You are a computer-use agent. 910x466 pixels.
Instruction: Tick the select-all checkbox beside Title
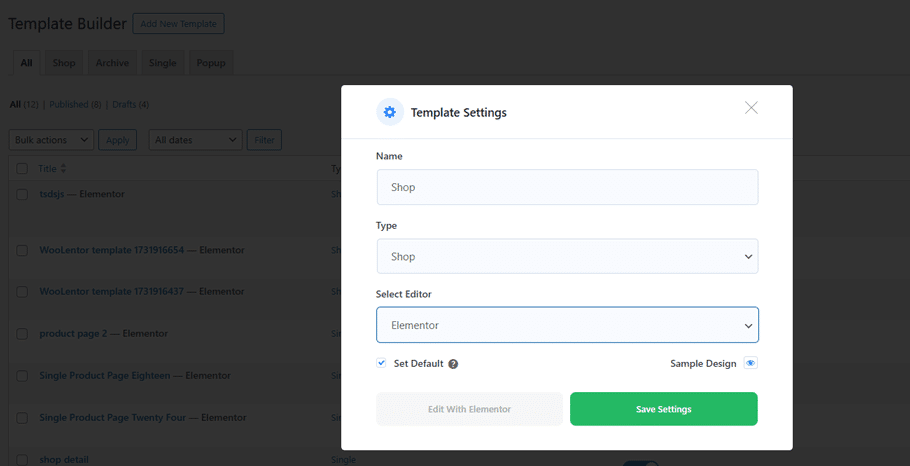[x=22, y=169]
